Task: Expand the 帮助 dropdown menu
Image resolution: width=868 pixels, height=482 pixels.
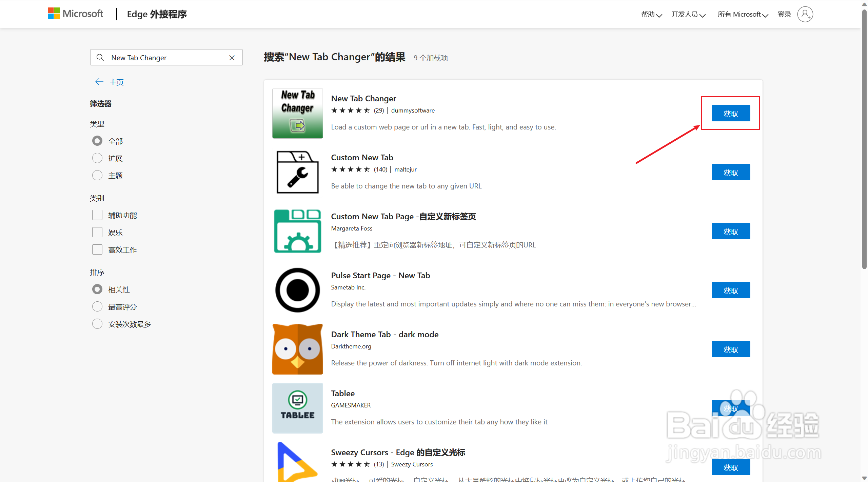Action: 652,14
